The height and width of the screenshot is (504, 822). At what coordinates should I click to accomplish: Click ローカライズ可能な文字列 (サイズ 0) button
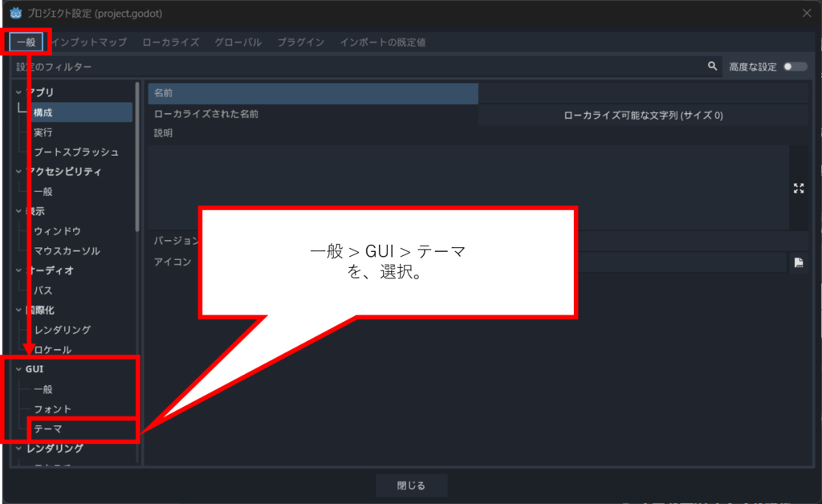pyautogui.click(x=643, y=115)
